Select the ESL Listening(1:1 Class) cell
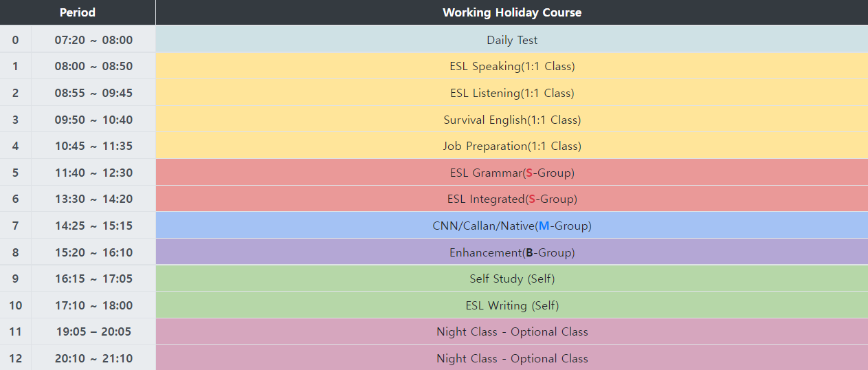This screenshot has width=868, height=370. [511, 93]
